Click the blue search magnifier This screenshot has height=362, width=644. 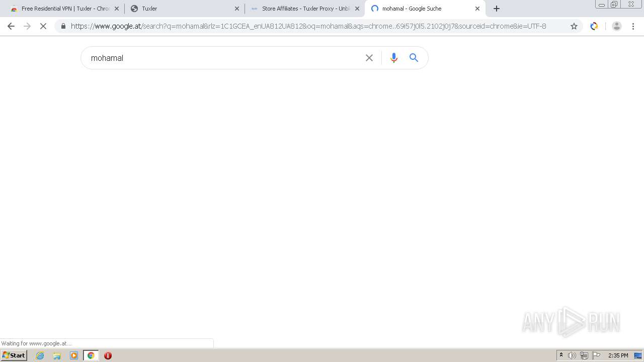click(x=414, y=58)
